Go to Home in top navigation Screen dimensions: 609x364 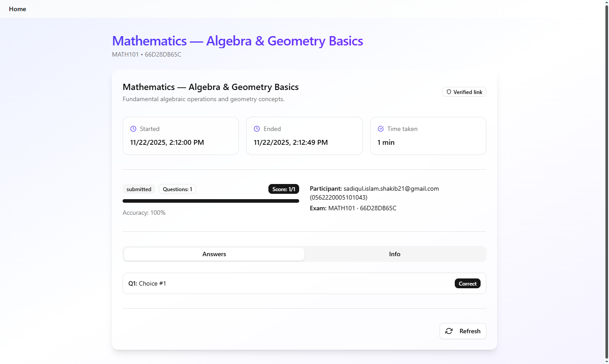[17, 9]
